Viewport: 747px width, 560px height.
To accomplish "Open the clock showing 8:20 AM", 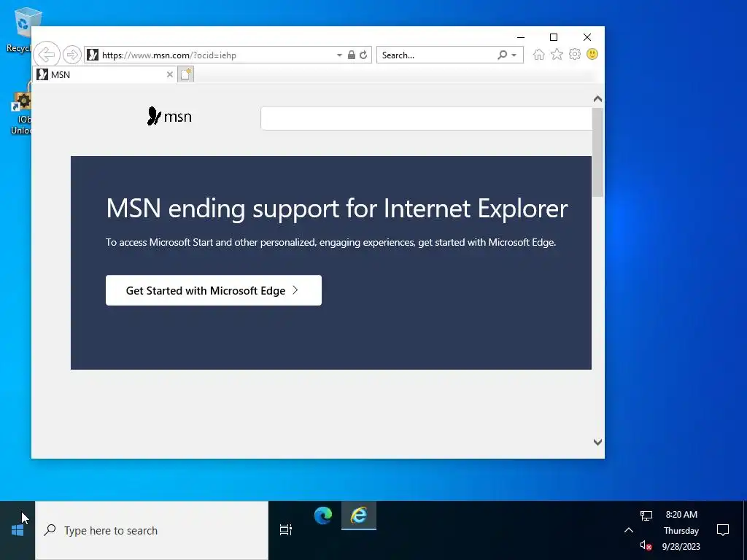I will (681, 530).
